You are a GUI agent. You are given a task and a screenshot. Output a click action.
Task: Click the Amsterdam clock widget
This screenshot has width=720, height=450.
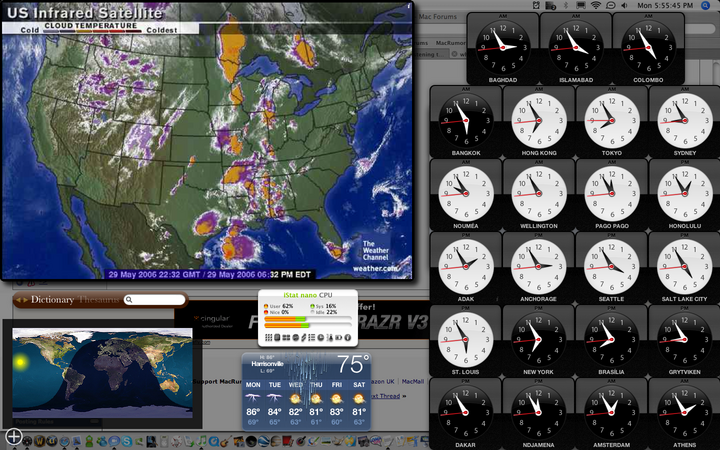tap(612, 414)
